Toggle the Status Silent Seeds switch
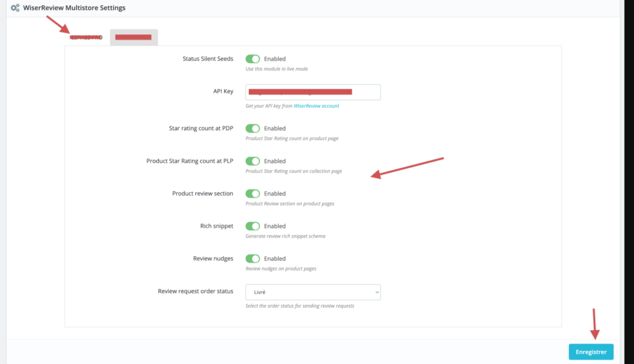Screen dimensions: 634x364 point(253,59)
